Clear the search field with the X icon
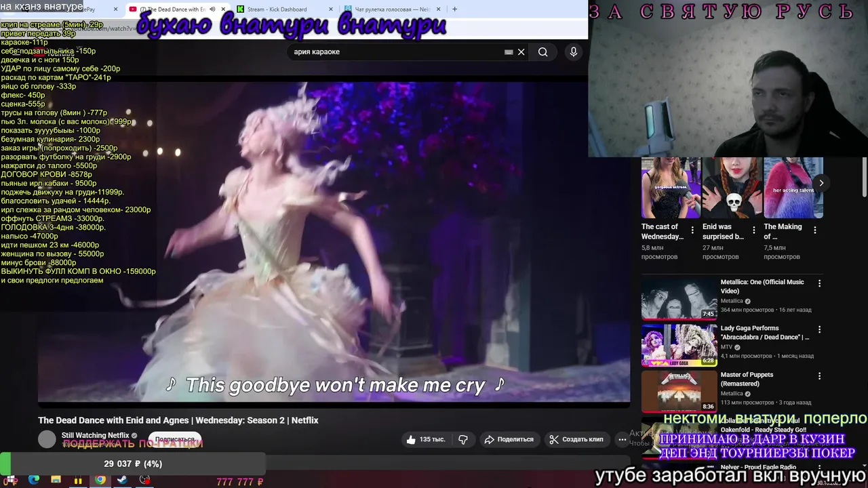868x488 pixels. tap(521, 52)
